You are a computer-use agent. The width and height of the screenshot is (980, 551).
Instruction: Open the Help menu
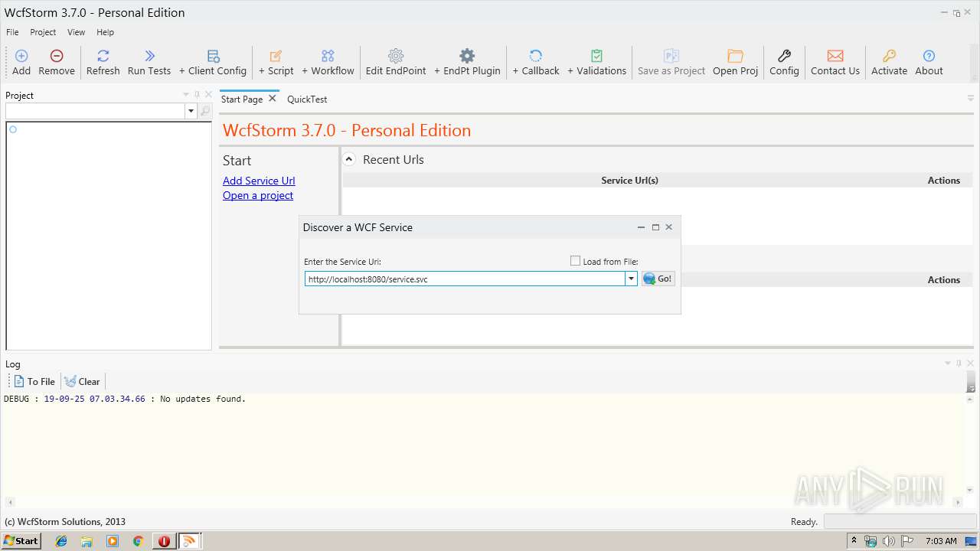(105, 32)
